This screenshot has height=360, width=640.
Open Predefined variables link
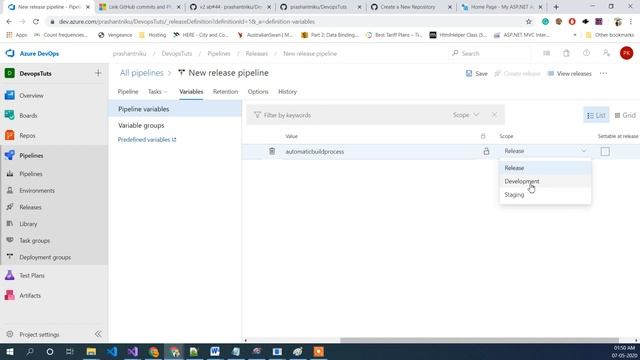click(147, 140)
